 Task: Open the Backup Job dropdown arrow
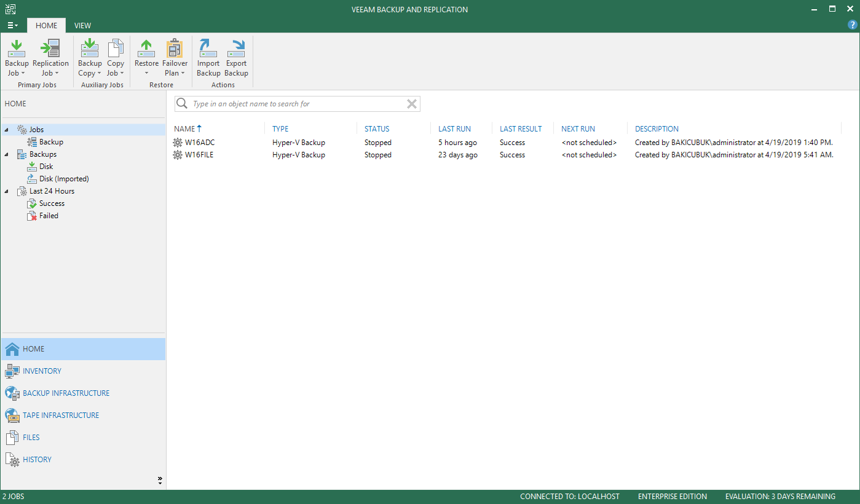pos(22,74)
